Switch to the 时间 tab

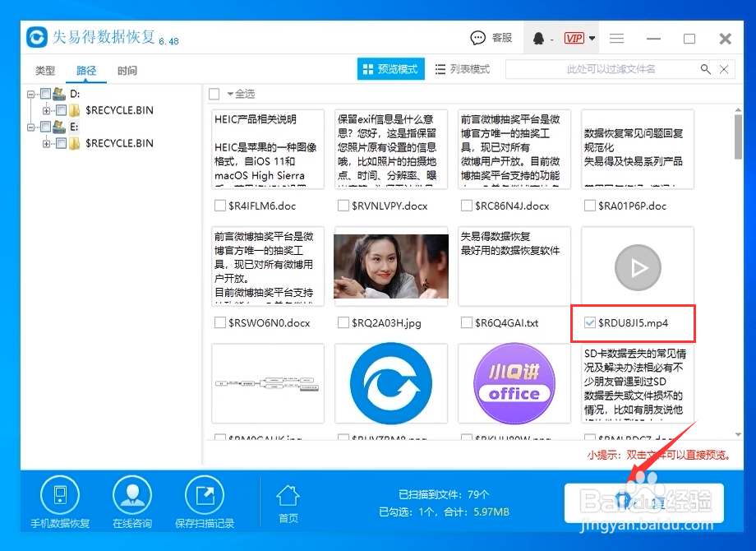[x=127, y=71]
